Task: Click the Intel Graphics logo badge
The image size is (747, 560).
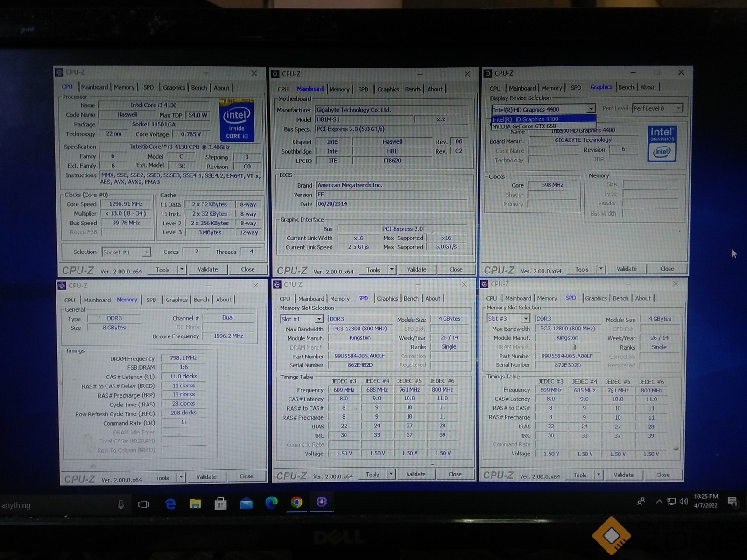Action: [662, 144]
